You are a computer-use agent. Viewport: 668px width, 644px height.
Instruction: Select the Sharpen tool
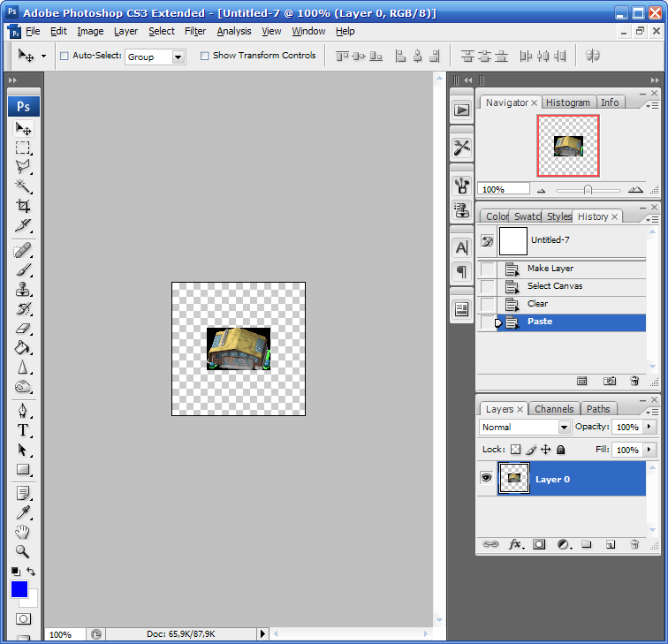click(23, 367)
